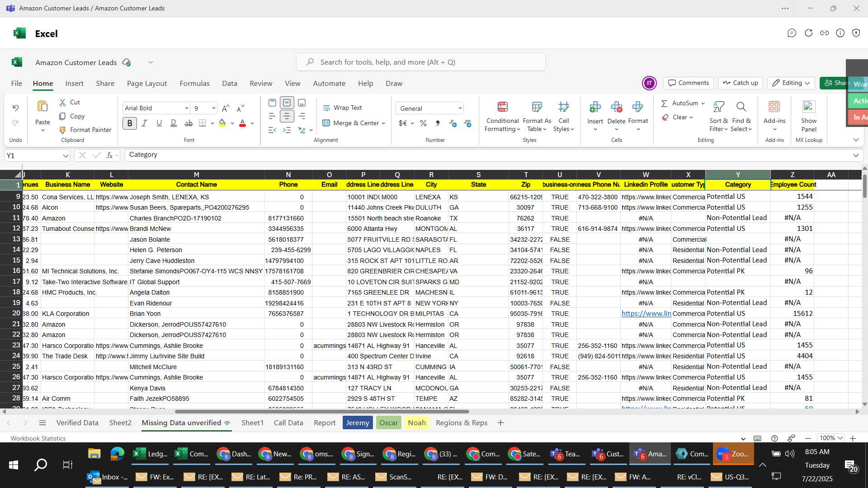Add a new sheet with plus icon
The image size is (868, 488).
[x=500, y=423]
